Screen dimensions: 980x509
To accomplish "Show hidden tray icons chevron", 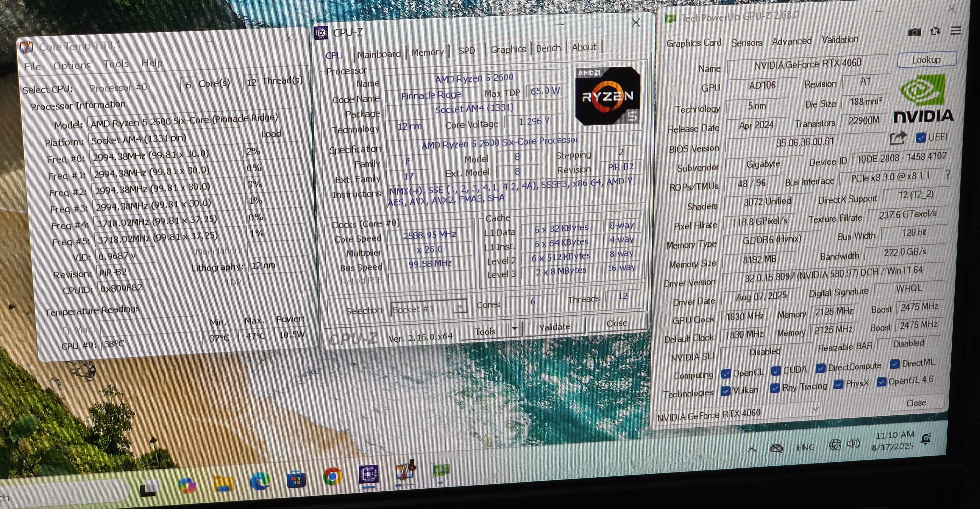I will (x=751, y=450).
